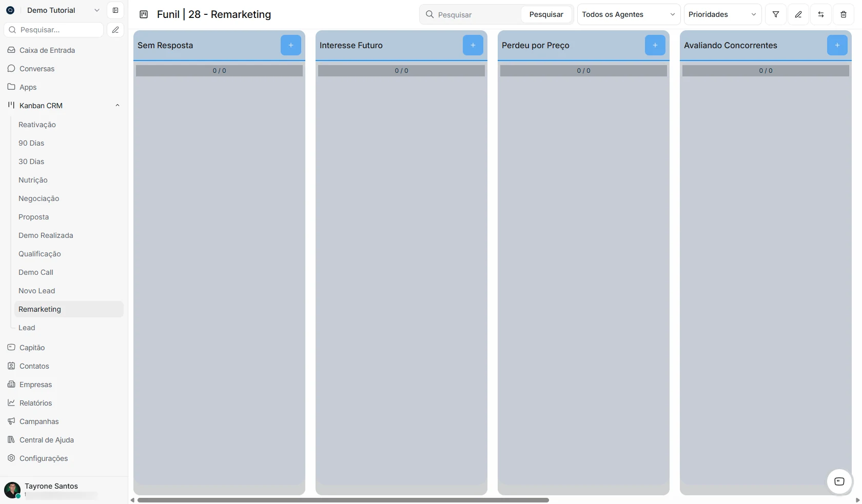Image resolution: width=862 pixels, height=504 pixels.
Task: Click the Empresas building icon
Action: 11,385
